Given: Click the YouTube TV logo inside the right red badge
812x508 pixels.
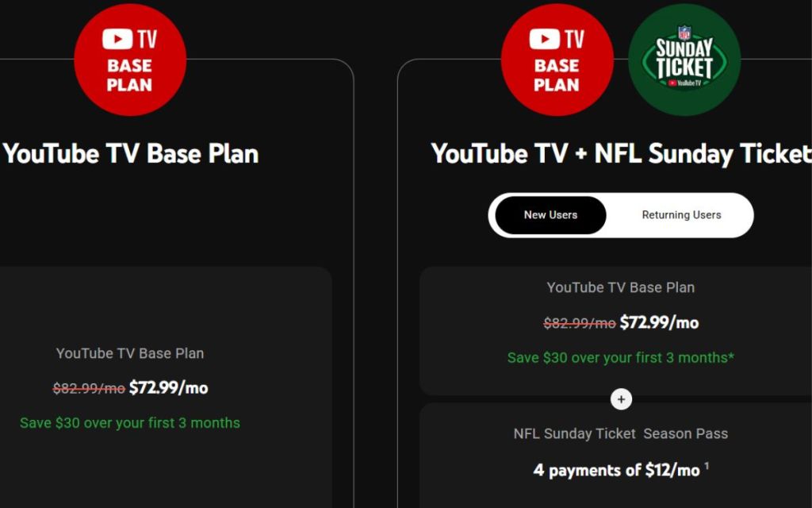Looking at the screenshot, I should [x=555, y=38].
